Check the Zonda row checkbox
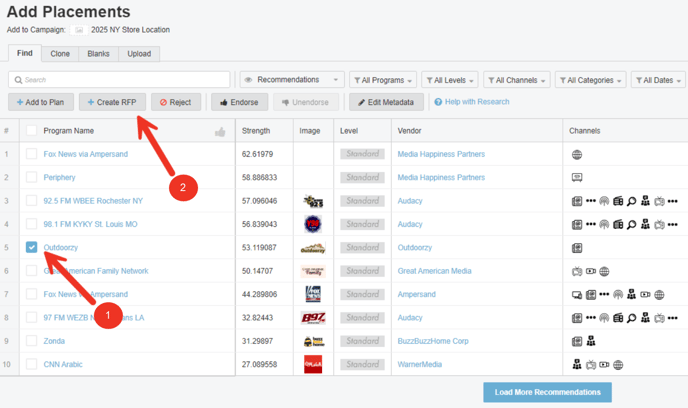 (x=32, y=341)
